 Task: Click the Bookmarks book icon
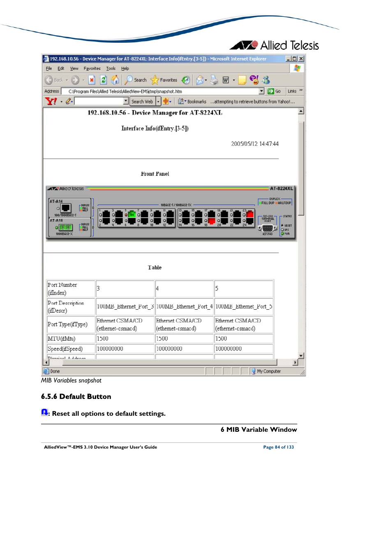coord(181,101)
